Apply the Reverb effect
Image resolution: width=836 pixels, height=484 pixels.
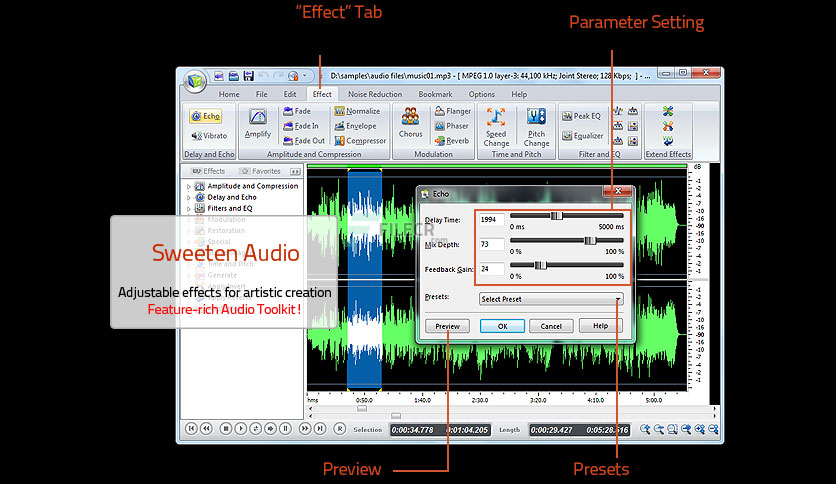(452, 141)
